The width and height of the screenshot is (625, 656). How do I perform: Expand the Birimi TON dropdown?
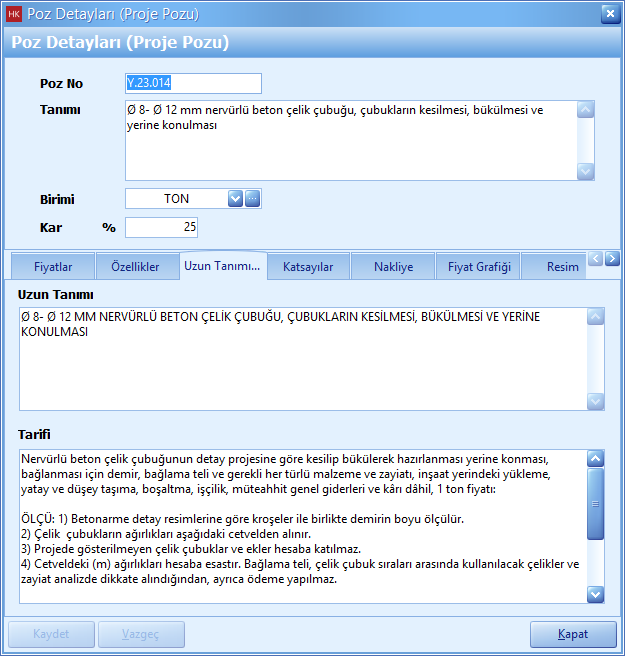(x=236, y=198)
